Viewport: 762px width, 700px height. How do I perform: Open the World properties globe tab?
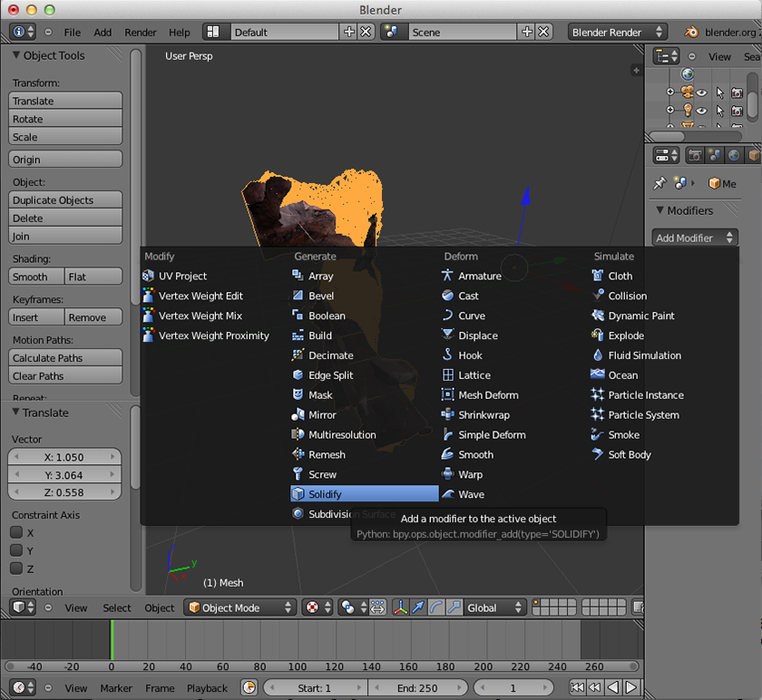tap(735, 155)
